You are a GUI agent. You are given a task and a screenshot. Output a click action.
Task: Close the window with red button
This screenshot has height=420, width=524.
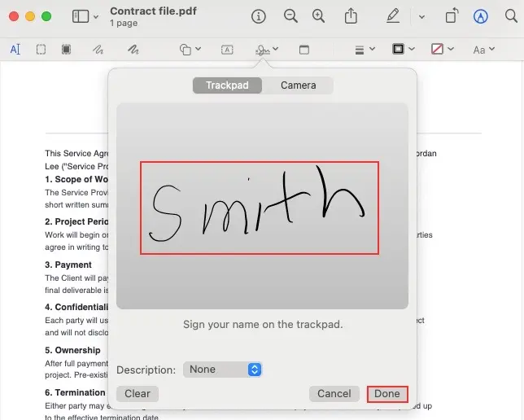click(14, 16)
